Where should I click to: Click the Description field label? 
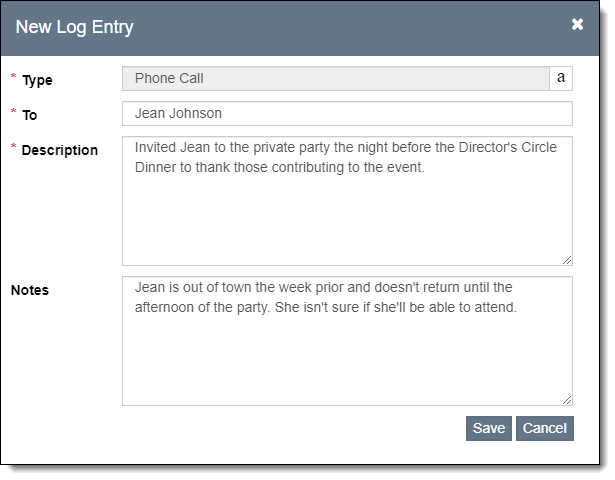59,150
